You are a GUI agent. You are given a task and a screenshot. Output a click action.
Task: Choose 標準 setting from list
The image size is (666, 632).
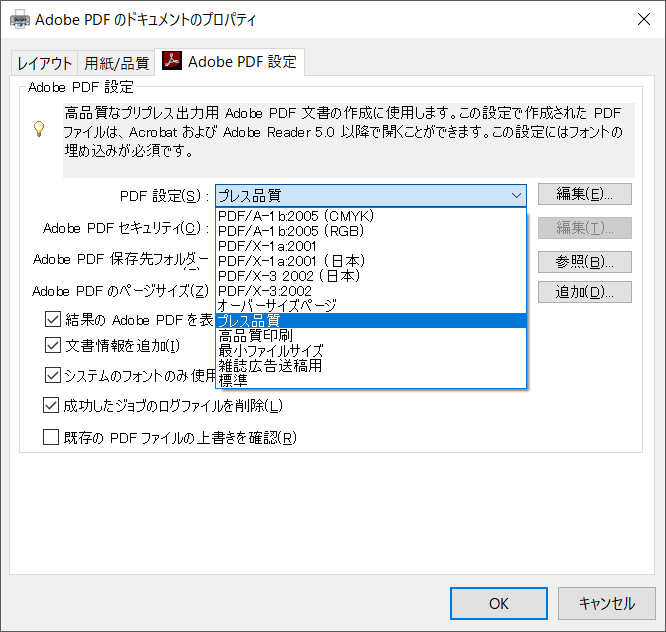(371, 380)
